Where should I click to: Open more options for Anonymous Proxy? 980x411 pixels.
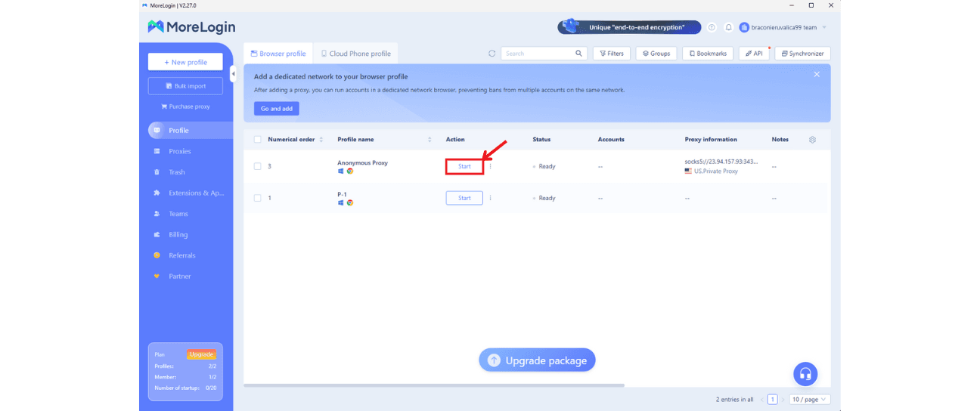[490, 166]
